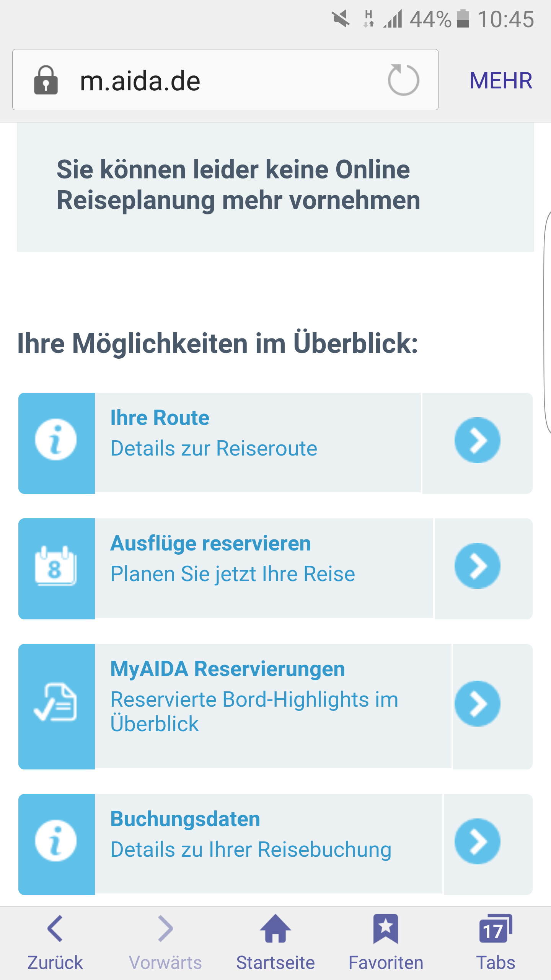Open the Ihre Route link
This screenshot has height=980, width=551.
pyautogui.click(x=160, y=418)
